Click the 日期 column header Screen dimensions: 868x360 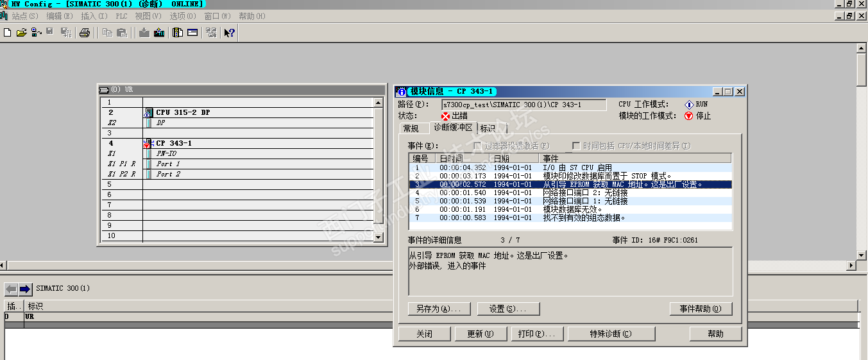coord(515,159)
